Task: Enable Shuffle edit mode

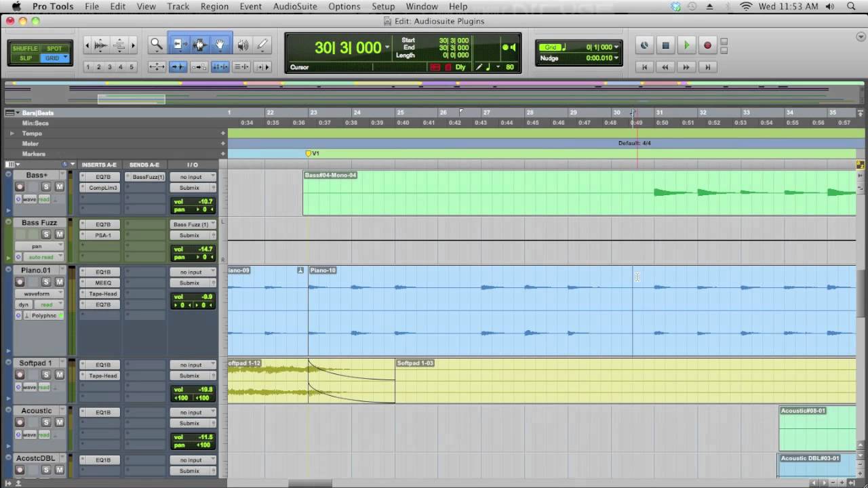Action: point(25,49)
